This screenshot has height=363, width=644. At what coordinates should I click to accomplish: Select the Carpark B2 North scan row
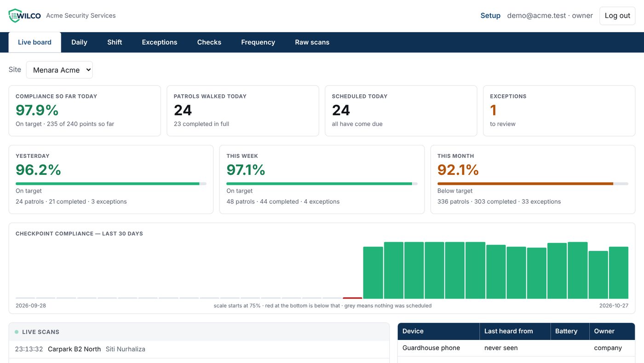click(199, 349)
